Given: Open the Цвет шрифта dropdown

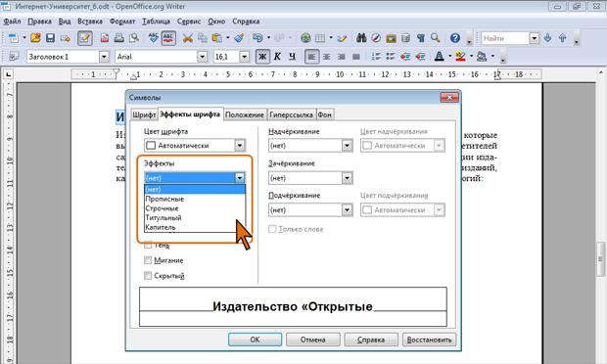Looking at the screenshot, I should pos(195,146).
